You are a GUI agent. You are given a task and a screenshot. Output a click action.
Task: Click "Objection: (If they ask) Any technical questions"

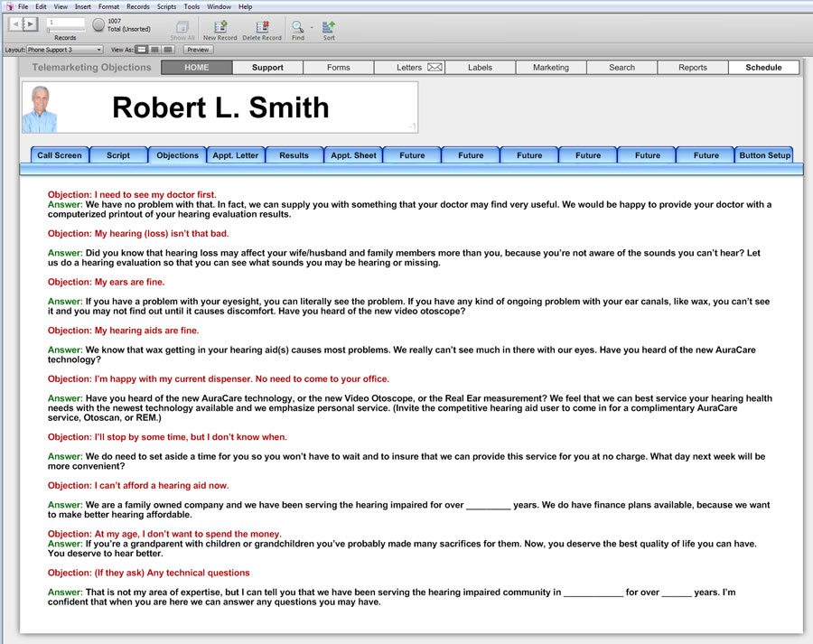click(x=149, y=573)
